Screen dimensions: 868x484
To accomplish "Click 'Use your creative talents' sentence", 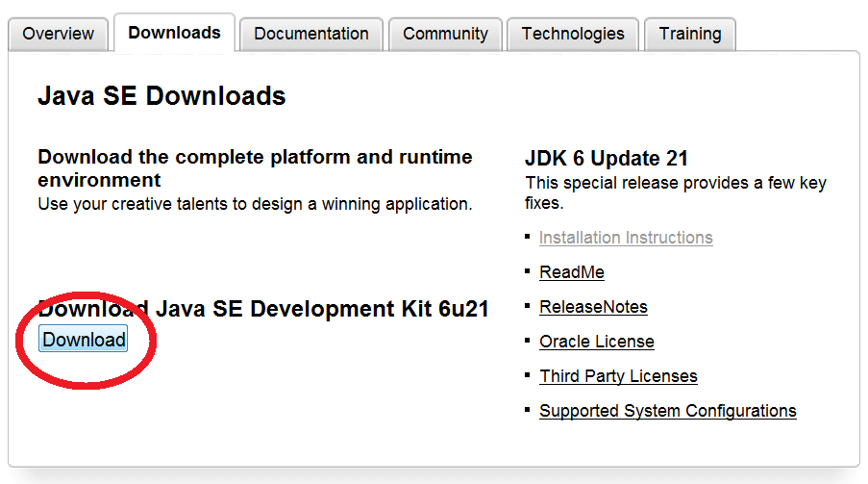I will click(255, 204).
